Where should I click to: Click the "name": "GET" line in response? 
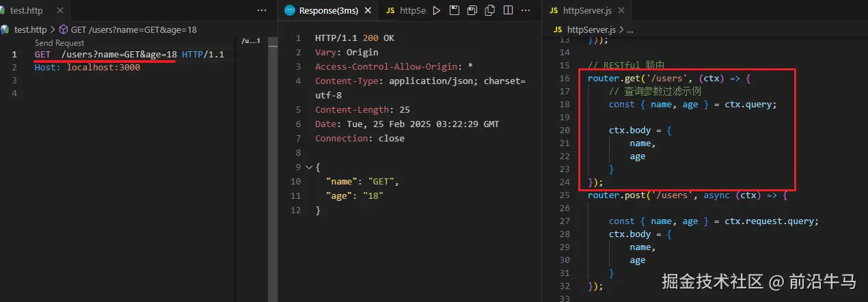(362, 182)
